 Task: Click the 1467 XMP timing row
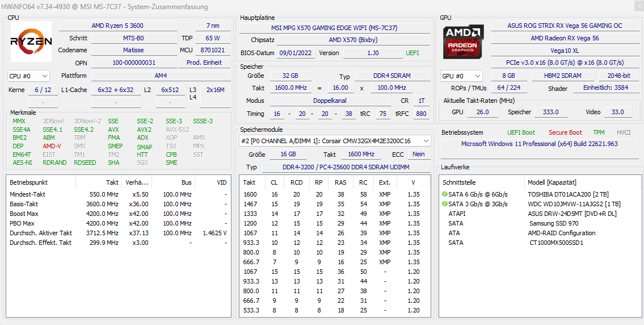335,204
